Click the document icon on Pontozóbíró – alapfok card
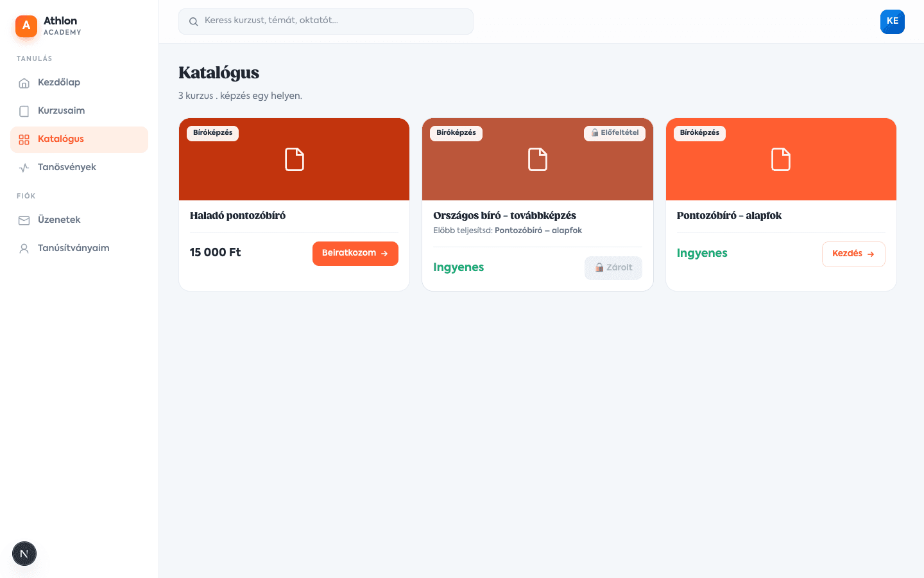 point(781,159)
